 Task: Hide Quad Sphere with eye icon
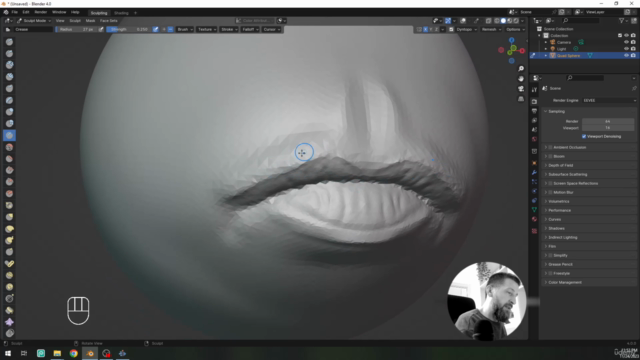click(626, 55)
